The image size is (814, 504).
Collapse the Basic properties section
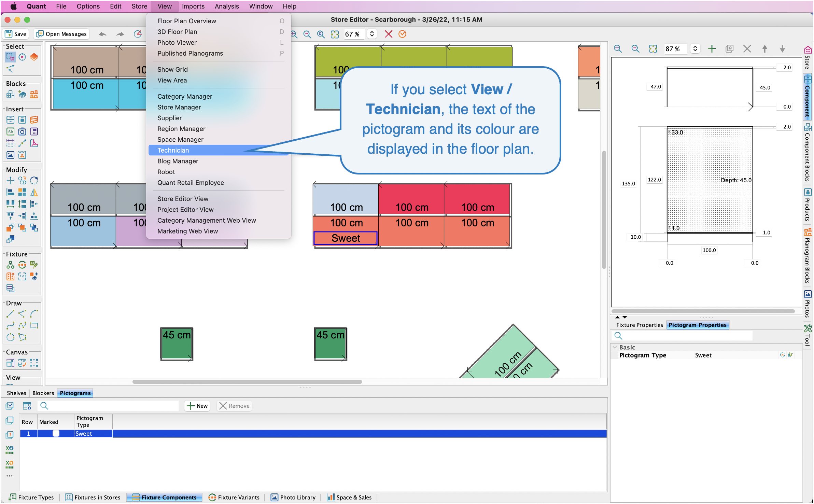(x=615, y=347)
